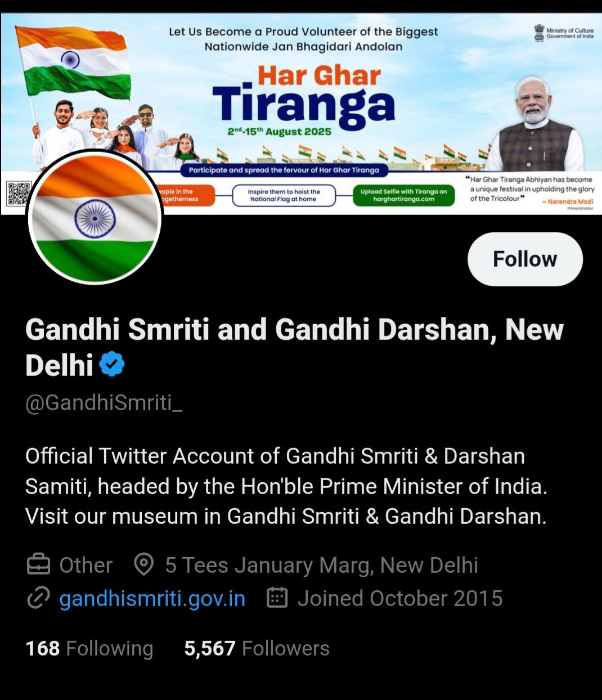Click the Ministry of Culture emblem
This screenshot has width=602, height=700.
(540, 32)
